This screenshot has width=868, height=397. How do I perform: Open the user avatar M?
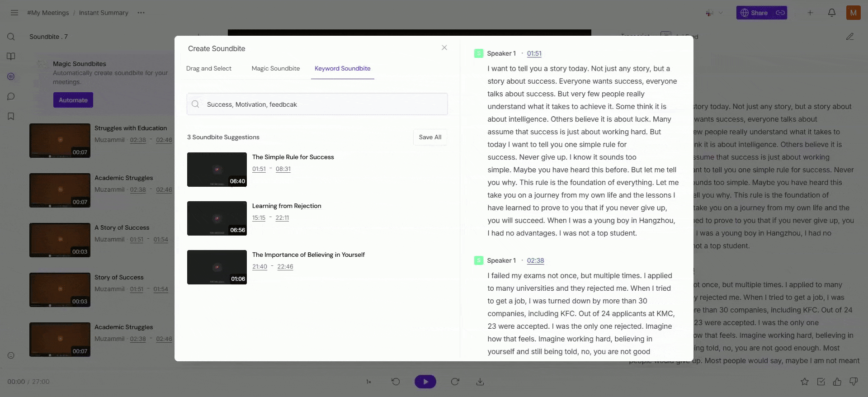[x=854, y=13]
